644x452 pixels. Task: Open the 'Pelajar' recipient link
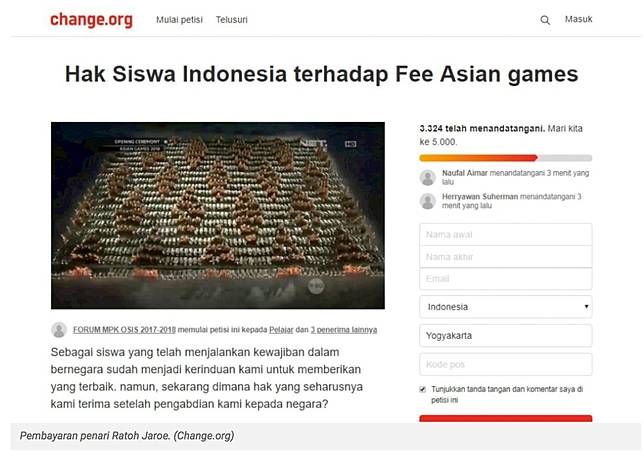click(x=281, y=330)
